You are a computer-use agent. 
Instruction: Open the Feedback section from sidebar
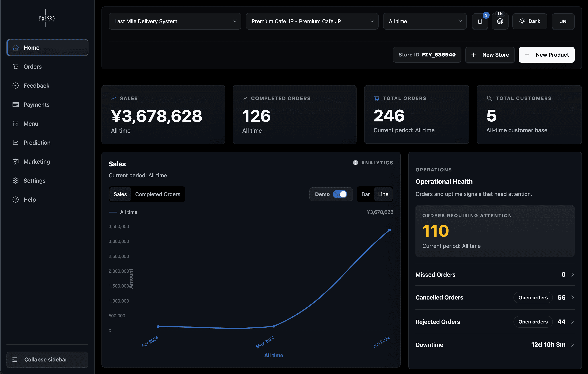16,86
